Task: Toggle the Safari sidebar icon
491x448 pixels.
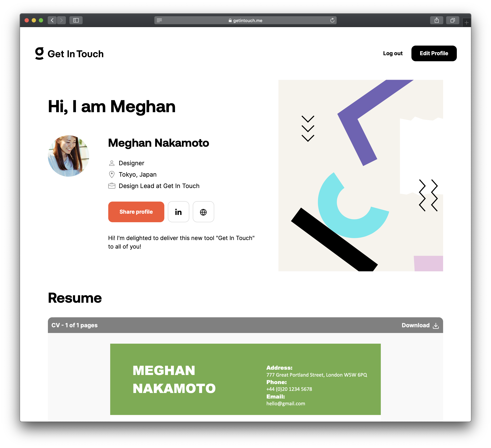Action: point(76,20)
